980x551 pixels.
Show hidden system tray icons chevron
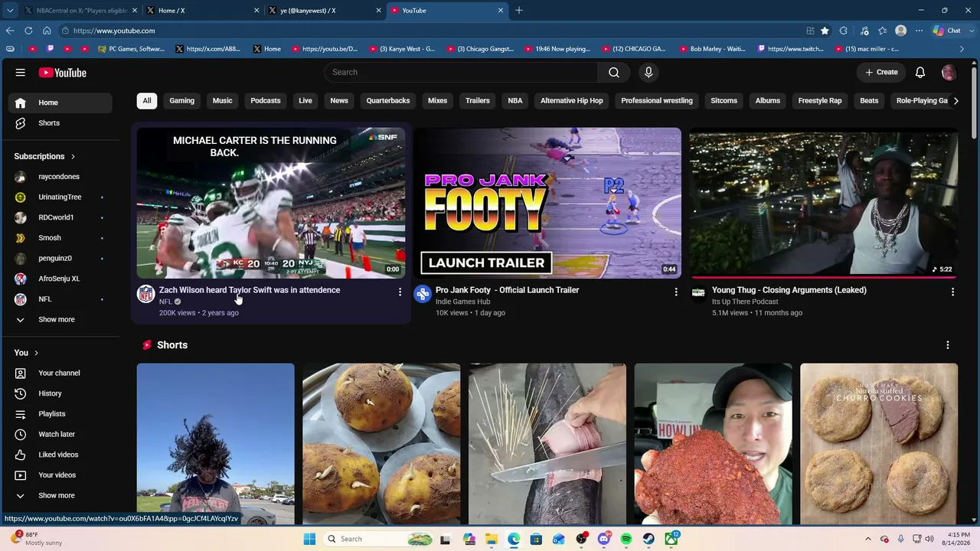click(867, 539)
